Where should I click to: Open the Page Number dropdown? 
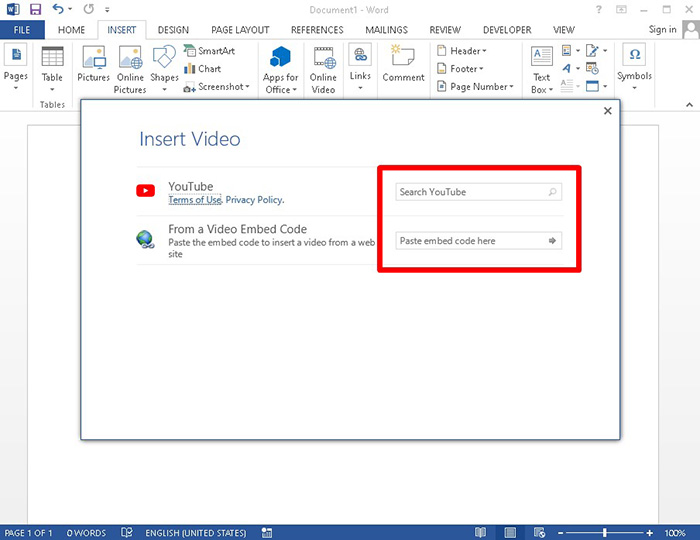coord(481,87)
